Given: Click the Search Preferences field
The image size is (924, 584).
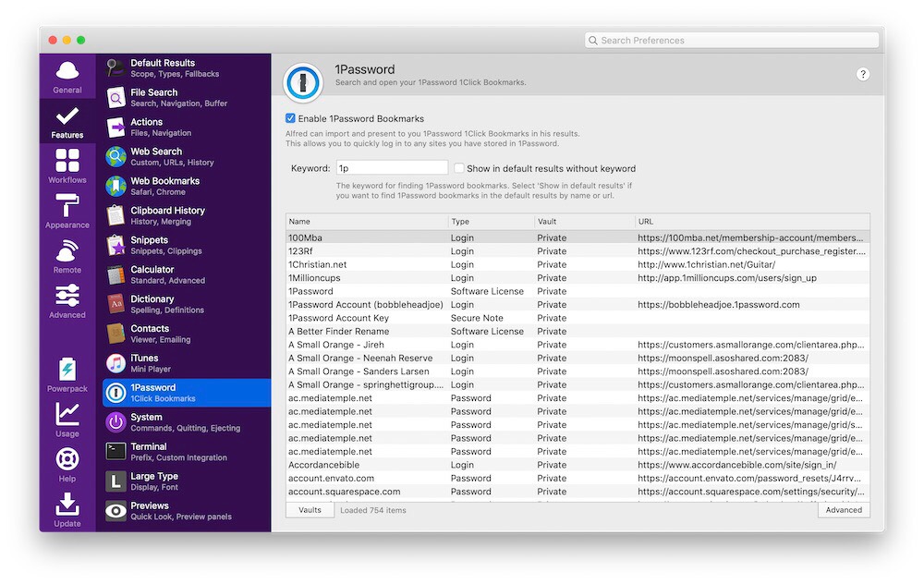Looking at the screenshot, I should coord(731,40).
